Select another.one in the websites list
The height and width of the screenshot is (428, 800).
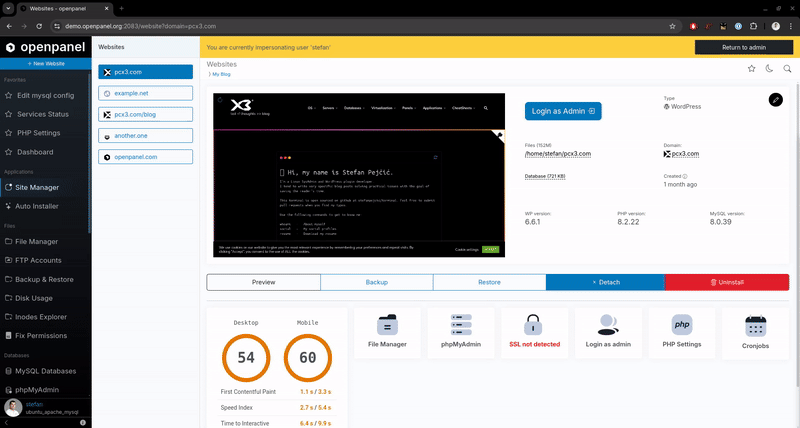coord(145,136)
